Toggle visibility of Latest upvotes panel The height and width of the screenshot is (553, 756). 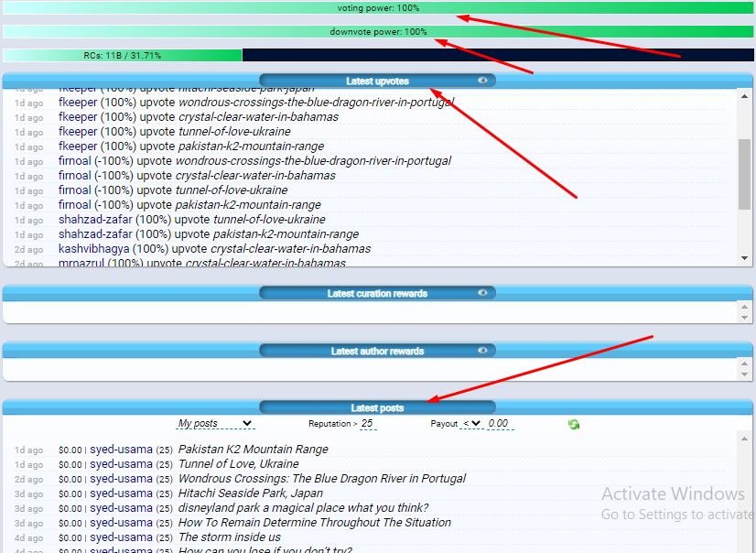482,81
